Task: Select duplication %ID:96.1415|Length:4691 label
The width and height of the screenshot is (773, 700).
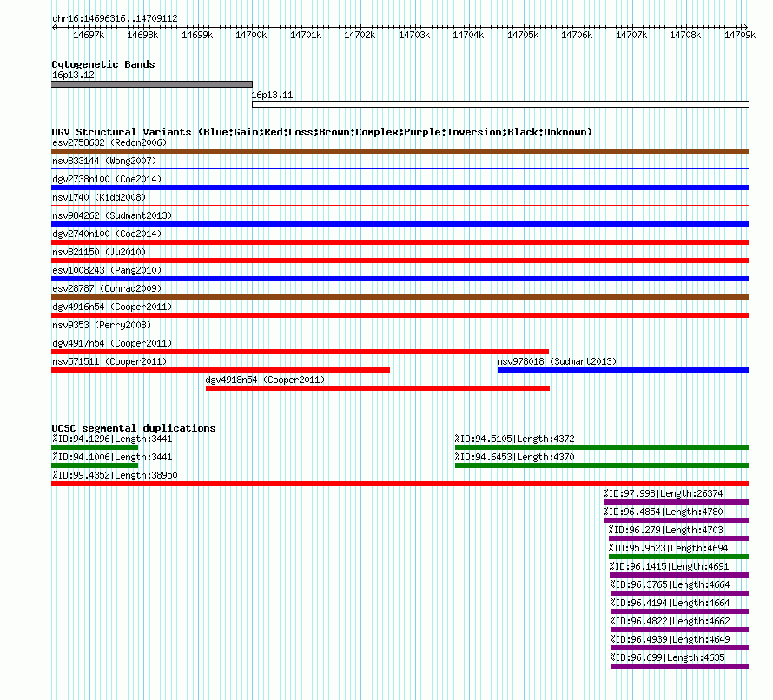Action: (x=669, y=567)
